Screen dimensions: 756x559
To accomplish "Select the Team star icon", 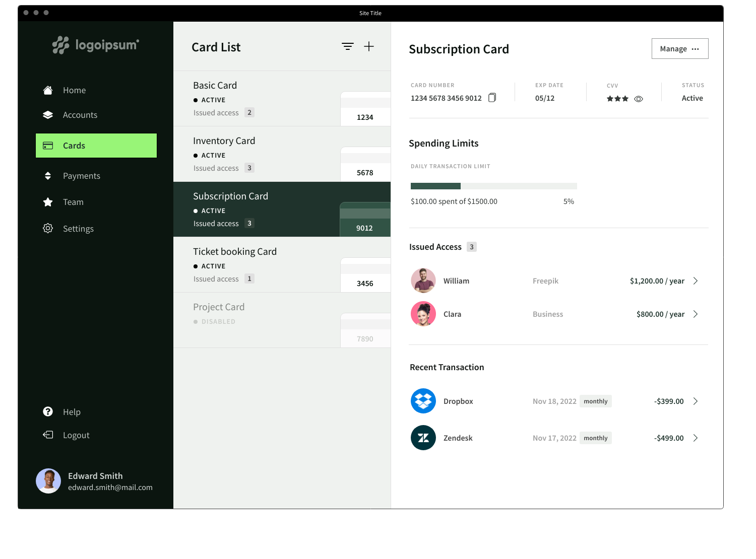I will point(48,201).
